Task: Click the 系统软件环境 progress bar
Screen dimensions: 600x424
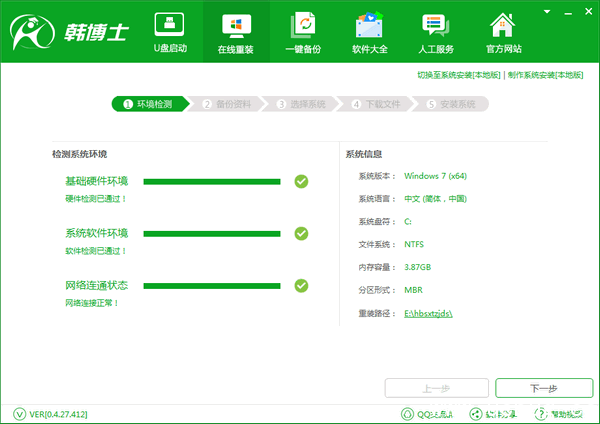Action: click(x=212, y=234)
